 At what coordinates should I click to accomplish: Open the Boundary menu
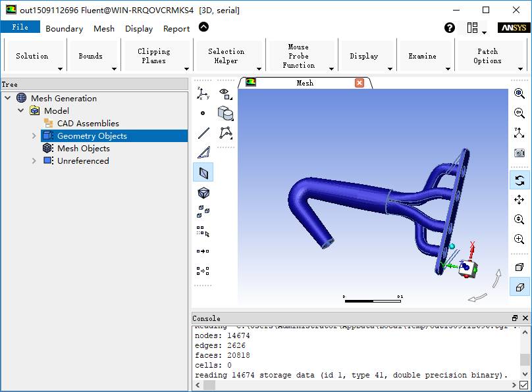pyautogui.click(x=64, y=28)
